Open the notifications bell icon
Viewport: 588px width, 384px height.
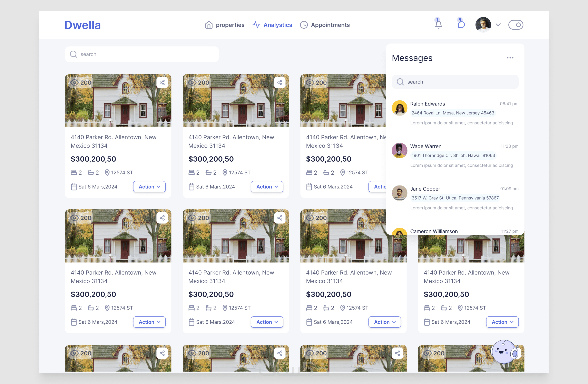point(438,24)
